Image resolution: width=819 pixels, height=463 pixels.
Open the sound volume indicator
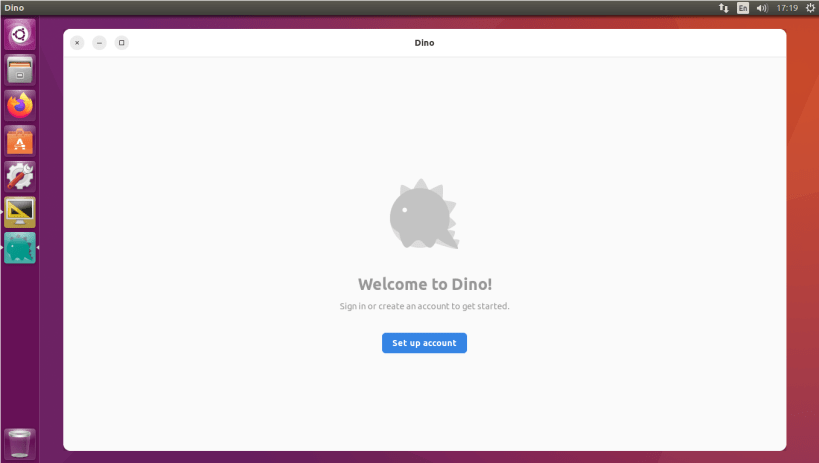pos(762,8)
